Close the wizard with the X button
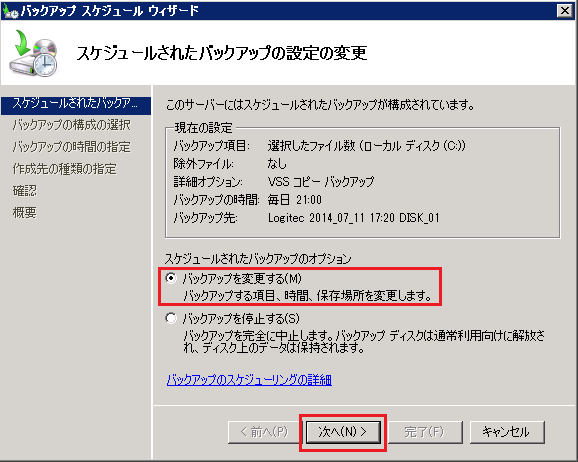578x462 pixels. point(565,11)
